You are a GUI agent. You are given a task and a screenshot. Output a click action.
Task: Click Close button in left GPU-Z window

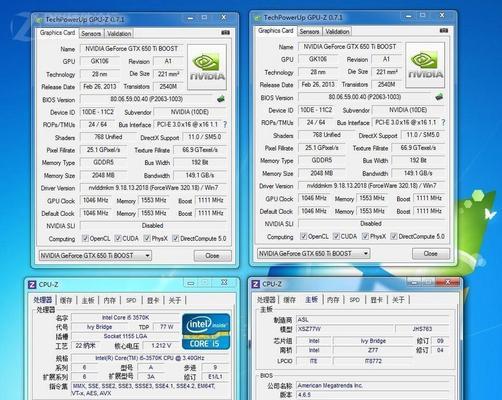point(212,256)
